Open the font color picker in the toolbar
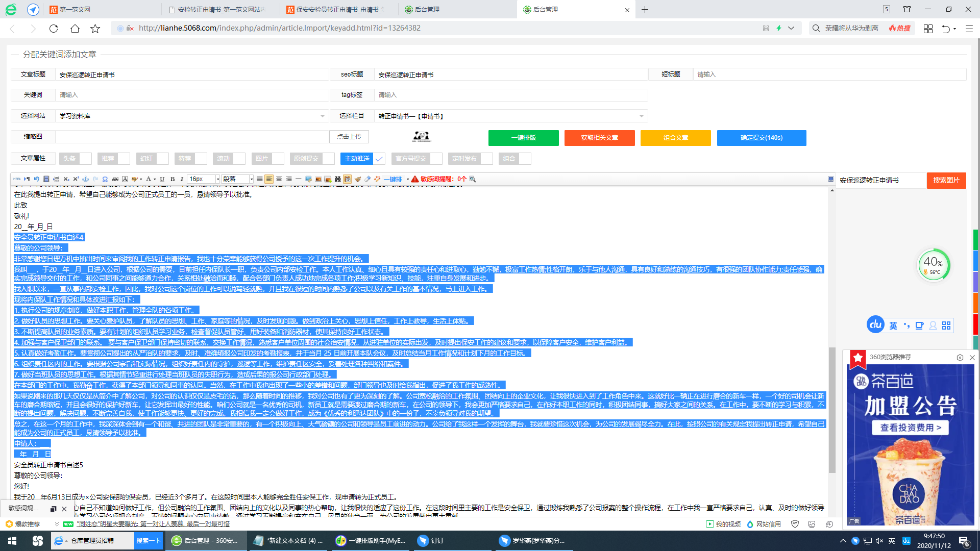Image resolution: width=980 pixels, height=551 pixels. pyautogui.click(x=149, y=179)
